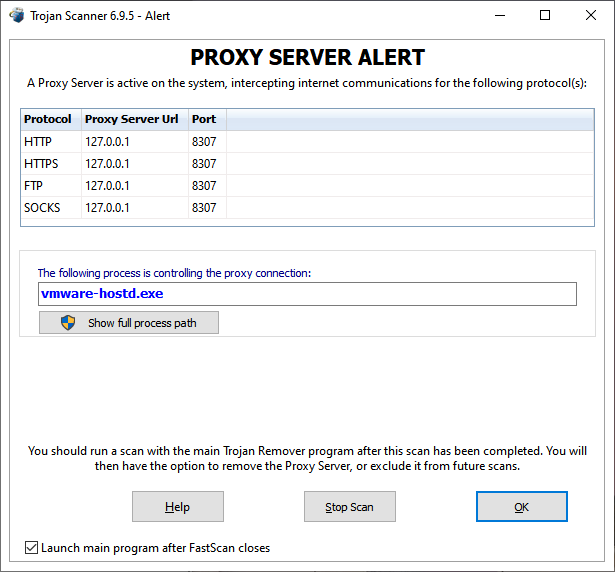Open the Help button
This screenshot has width=615, height=572.
point(178,506)
